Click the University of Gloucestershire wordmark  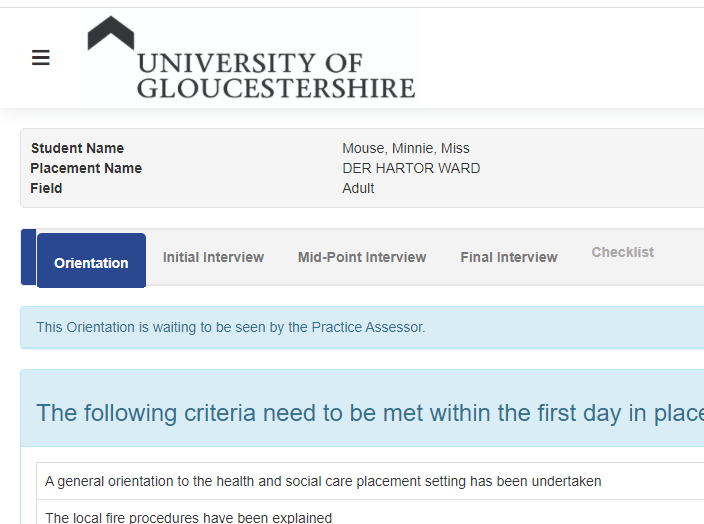[x=275, y=76]
